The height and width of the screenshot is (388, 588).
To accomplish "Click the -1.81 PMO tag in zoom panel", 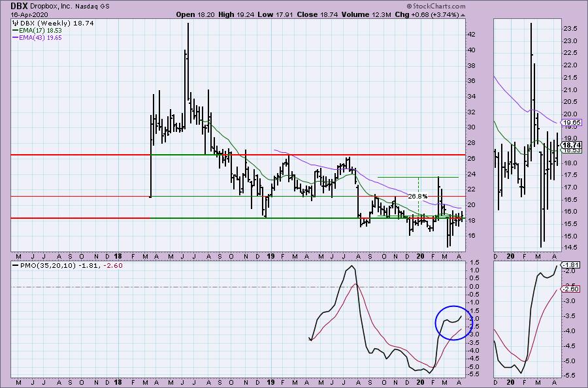I will (x=571, y=265).
